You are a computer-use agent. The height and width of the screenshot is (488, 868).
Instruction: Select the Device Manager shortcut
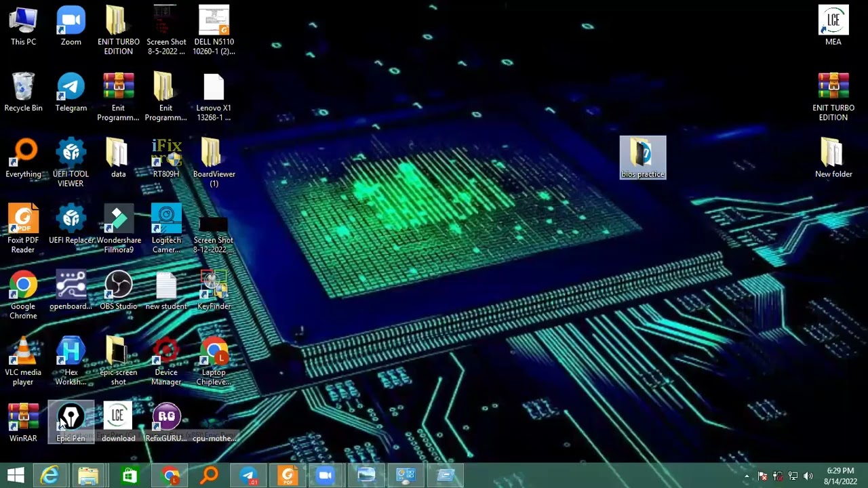166,361
